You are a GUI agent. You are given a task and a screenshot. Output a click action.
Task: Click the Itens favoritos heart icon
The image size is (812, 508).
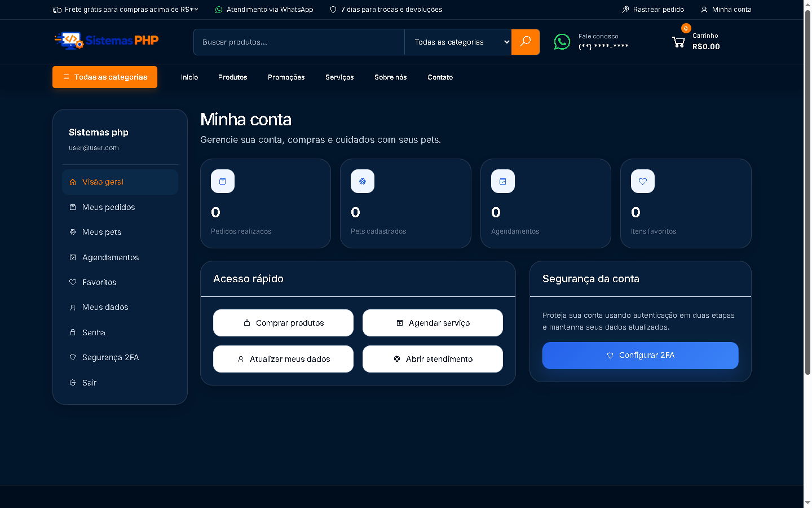tap(643, 181)
